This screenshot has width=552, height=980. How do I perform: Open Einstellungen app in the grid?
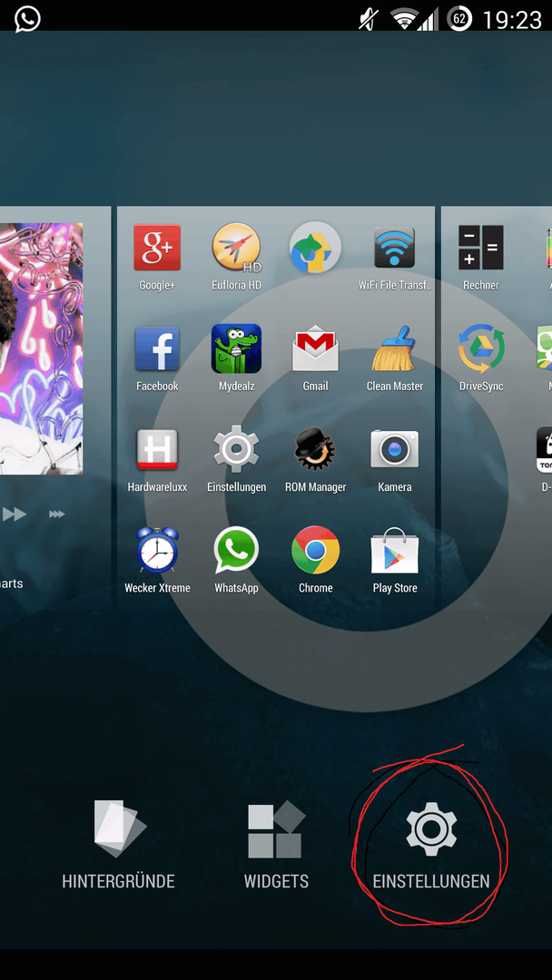pyautogui.click(x=236, y=460)
